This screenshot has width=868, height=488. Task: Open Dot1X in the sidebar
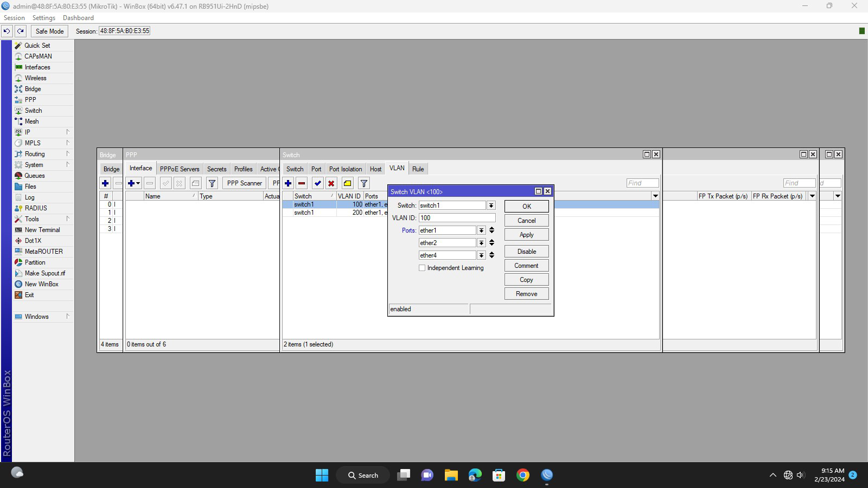click(33, 241)
